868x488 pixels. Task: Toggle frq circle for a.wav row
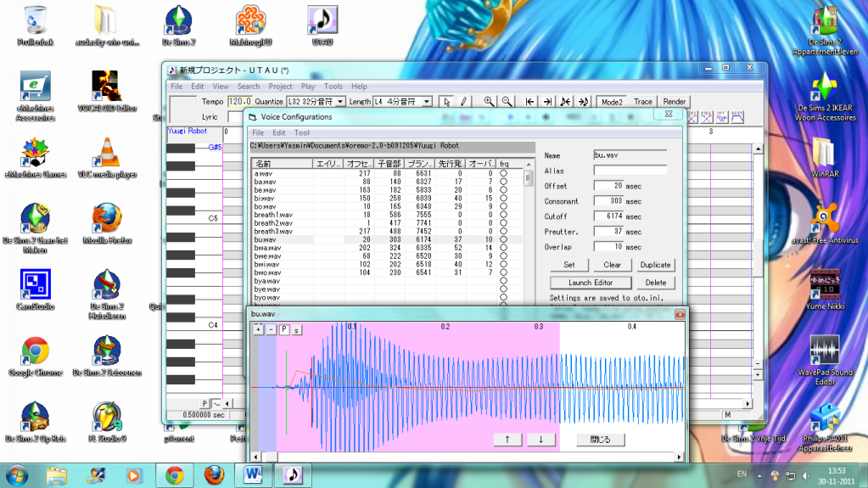[x=503, y=173]
